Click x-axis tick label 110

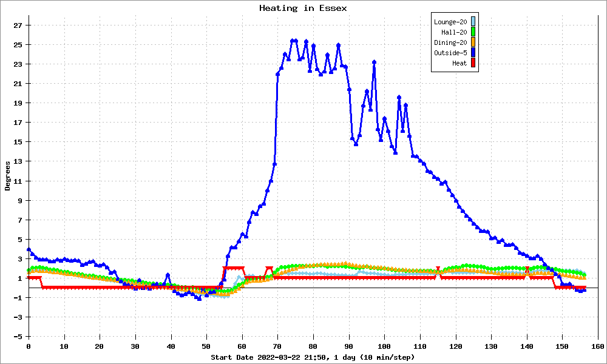(419, 346)
